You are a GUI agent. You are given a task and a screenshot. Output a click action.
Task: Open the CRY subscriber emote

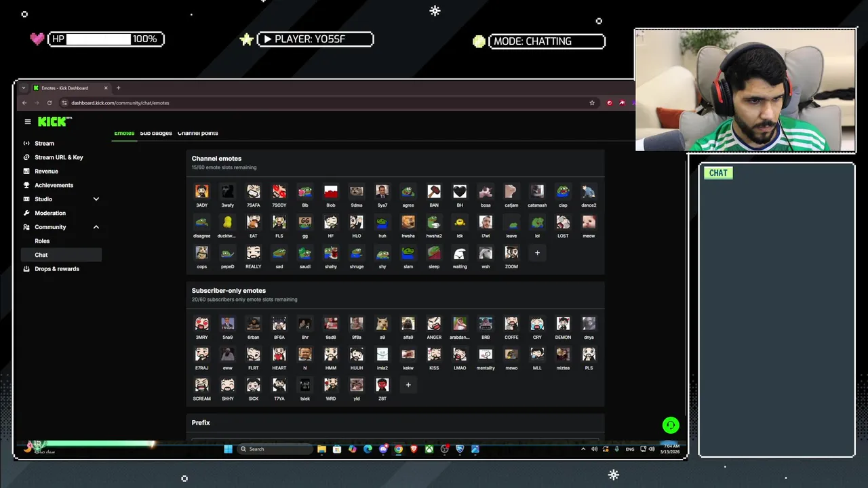[x=537, y=323]
